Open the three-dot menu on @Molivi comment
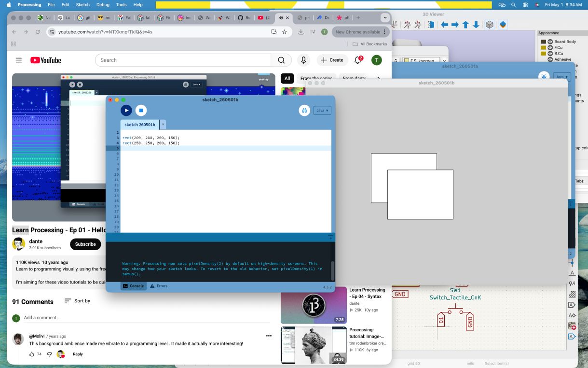588x368 pixels. [x=269, y=336]
